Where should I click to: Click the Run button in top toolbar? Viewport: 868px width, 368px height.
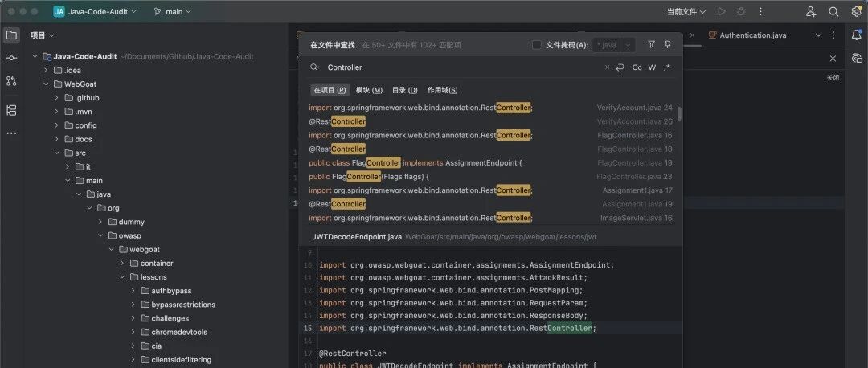721,11
